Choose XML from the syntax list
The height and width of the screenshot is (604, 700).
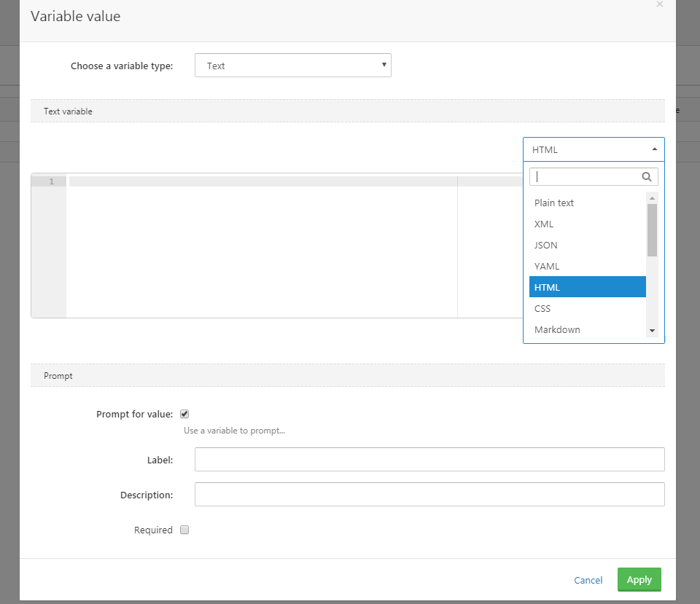544,224
